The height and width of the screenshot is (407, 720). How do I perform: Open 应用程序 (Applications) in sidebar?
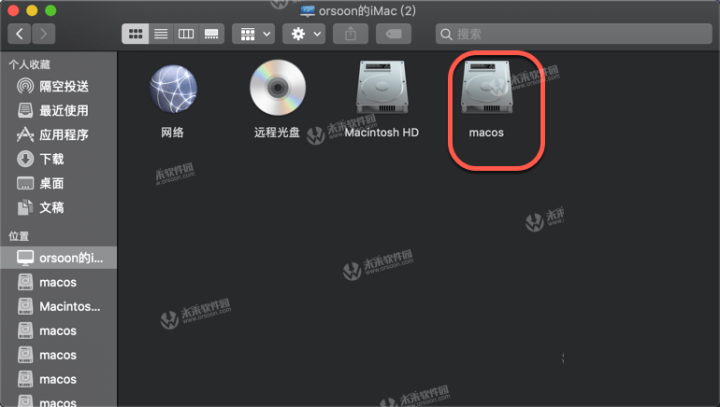point(58,135)
